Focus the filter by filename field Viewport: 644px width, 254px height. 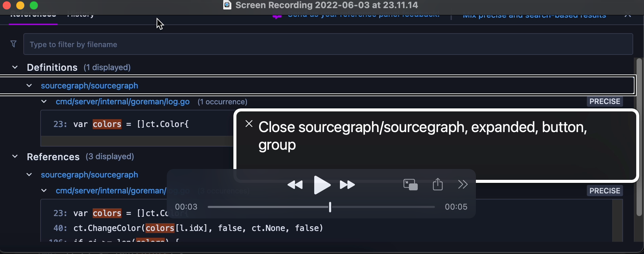(328, 44)
